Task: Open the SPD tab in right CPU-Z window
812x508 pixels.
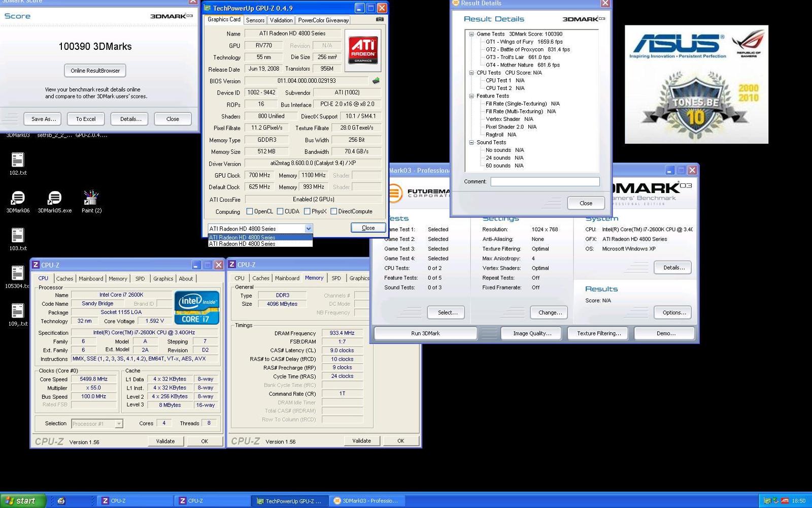Action: click(x=336, y=278)
